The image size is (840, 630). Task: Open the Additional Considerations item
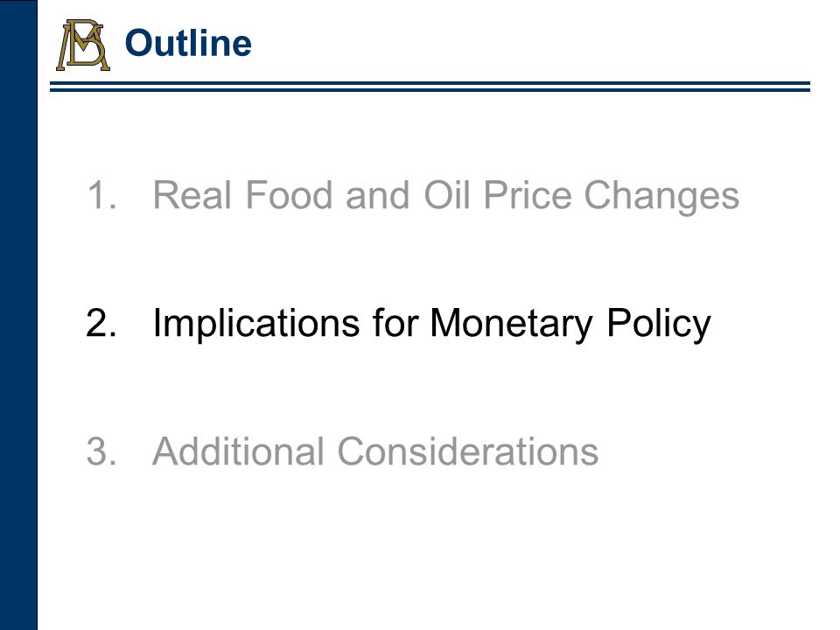375,451
